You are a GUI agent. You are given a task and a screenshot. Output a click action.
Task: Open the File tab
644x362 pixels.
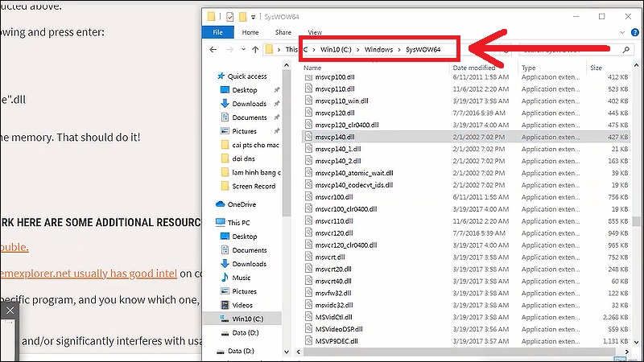coord(217,32)
